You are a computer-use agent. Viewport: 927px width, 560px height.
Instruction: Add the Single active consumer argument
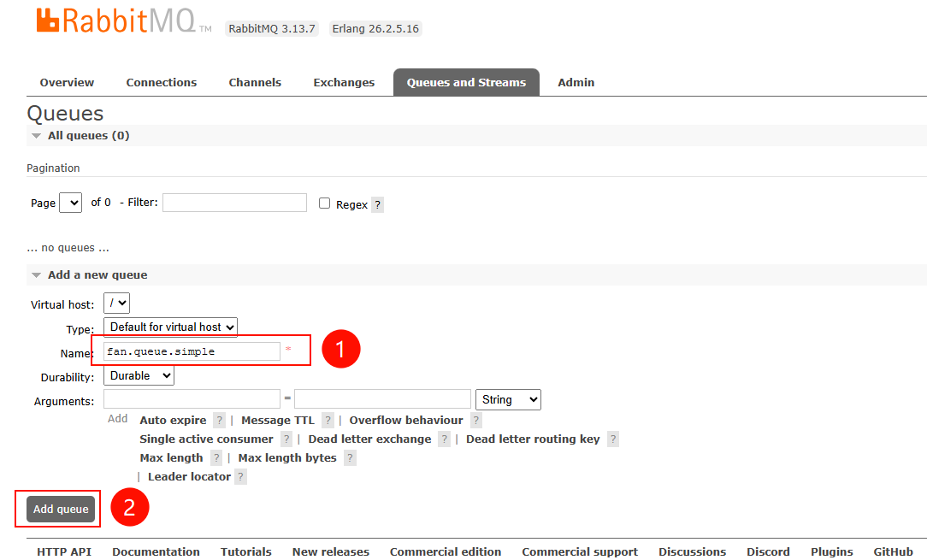tap(206, 439)
